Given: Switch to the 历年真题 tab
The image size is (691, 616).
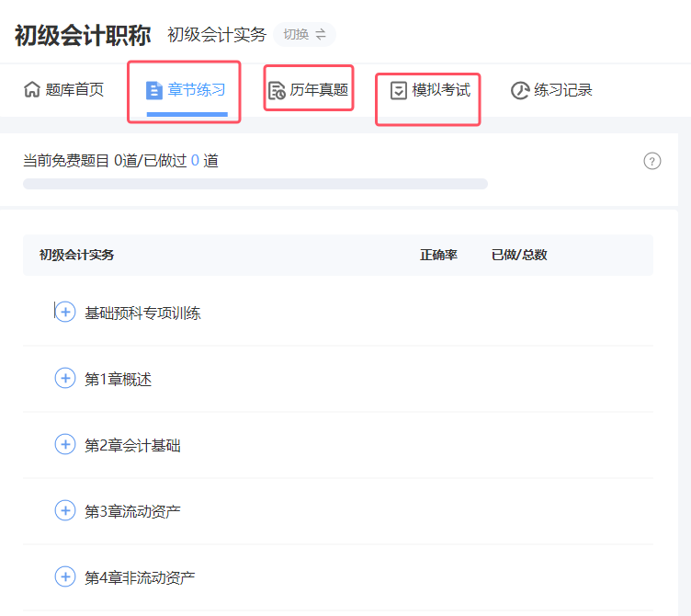Looking at the screenshot, I should tap(319, 90).
